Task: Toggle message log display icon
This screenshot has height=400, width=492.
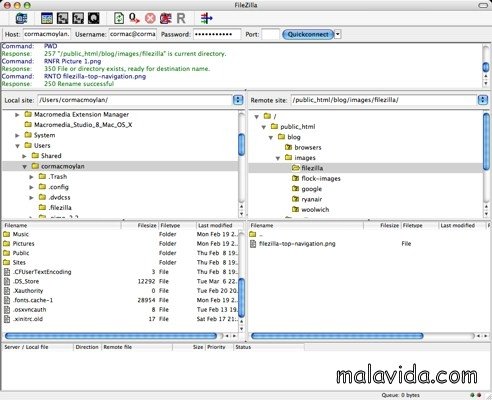Action: pyautogui.click(x=47, y=18)
